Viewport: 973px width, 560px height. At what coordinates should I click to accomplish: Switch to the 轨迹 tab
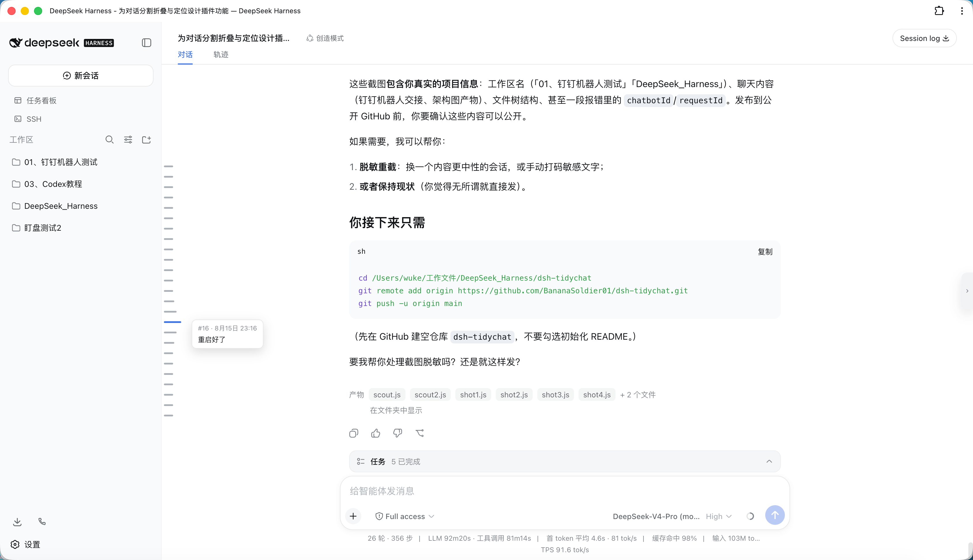click(x=221, y=55)
